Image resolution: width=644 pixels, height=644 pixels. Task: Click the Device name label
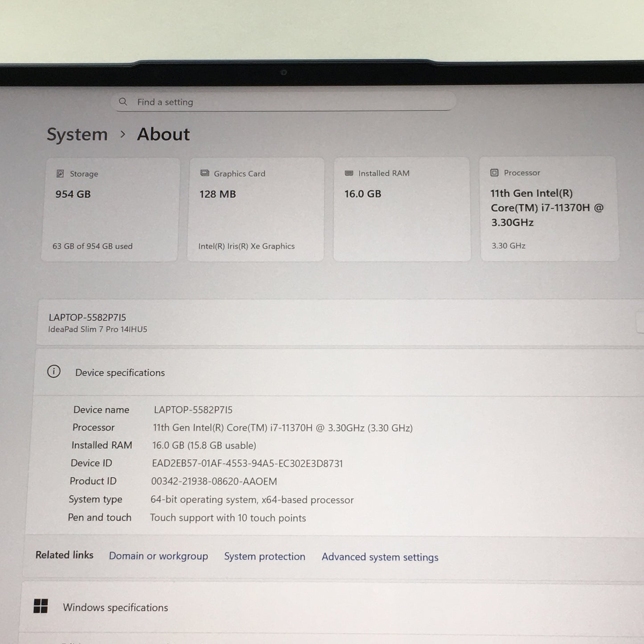tap(101, 410)
